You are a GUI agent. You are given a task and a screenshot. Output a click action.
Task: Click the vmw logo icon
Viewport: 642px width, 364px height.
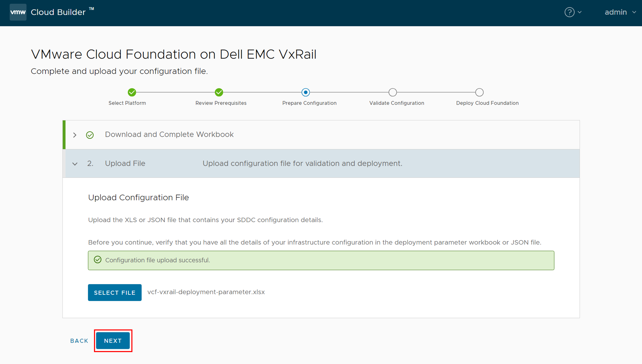click(x=18, y=12)
